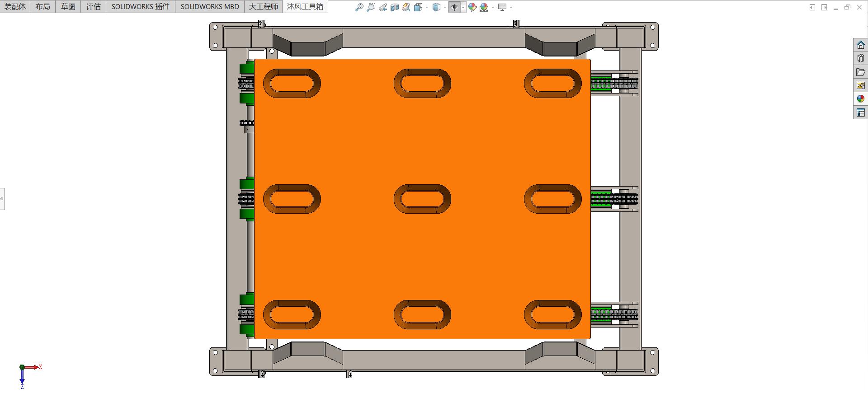
Task: Click the Display Style cube icon
Action: (436, 7)
